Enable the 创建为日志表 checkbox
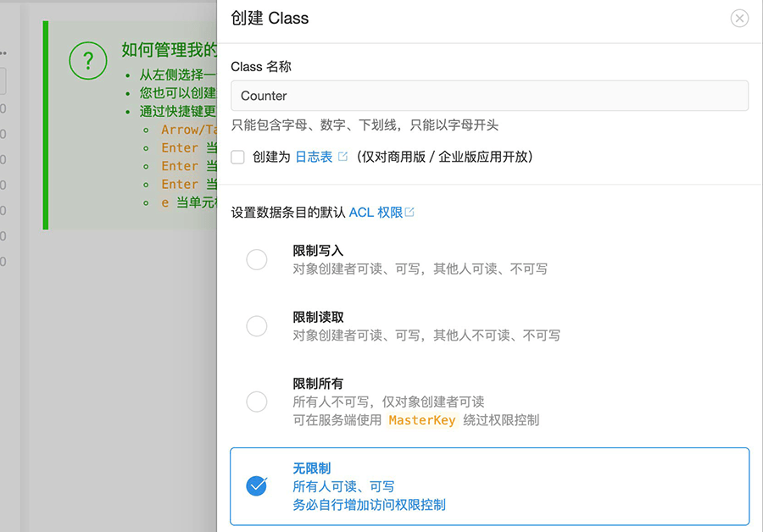The image size is (763, 532). click(237, 157)
